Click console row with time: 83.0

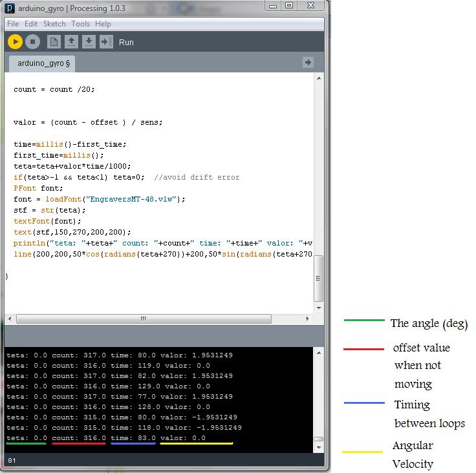(x=106, y=438)
